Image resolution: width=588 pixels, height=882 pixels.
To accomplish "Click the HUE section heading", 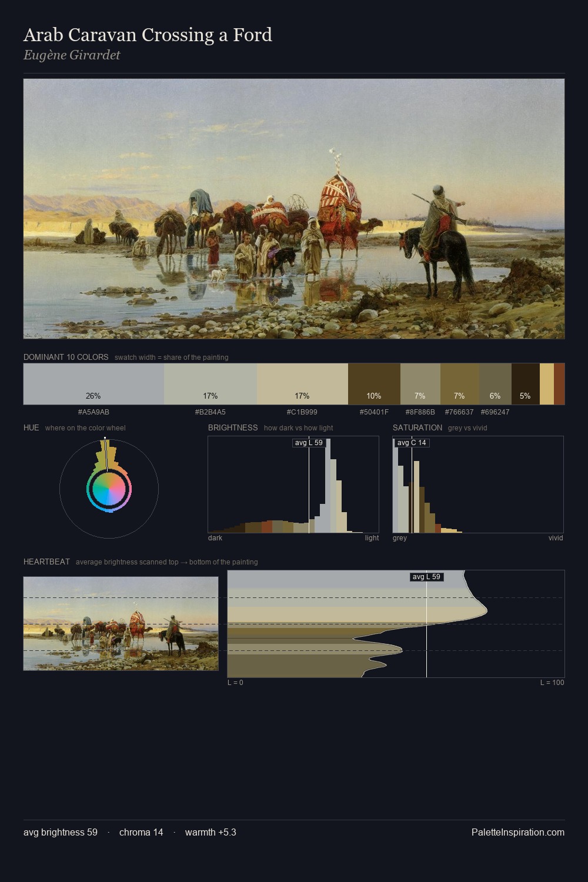I will (31, 427).
